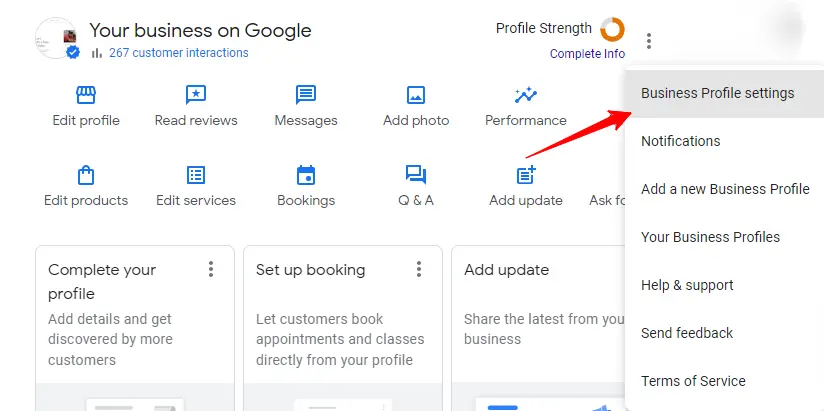The image size is (824, 411).
Task: Open the Messages icon
Action: coord(306,95)
